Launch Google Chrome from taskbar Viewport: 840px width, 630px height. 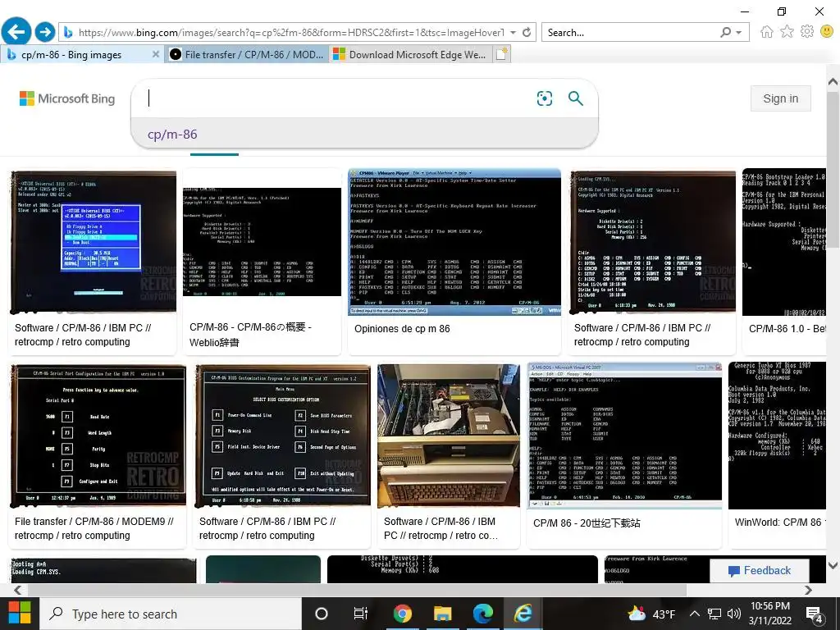pyautogui.click(x=402, y=614)
